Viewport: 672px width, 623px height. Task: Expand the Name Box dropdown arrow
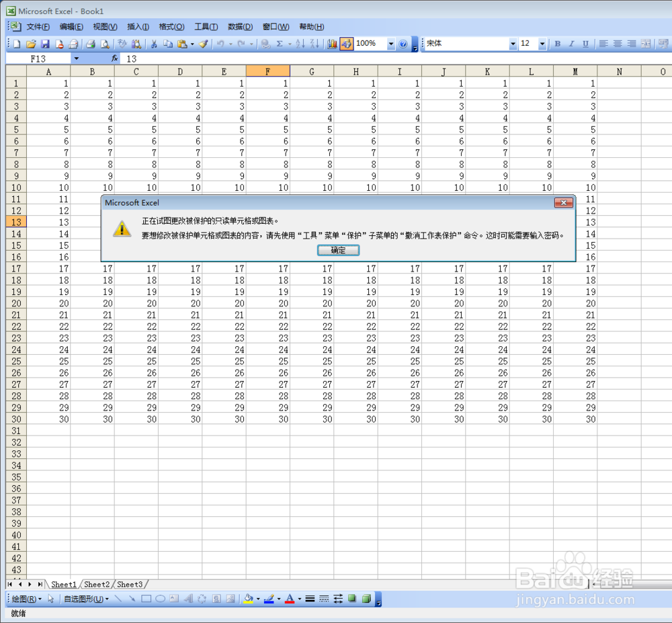[77, 58]
